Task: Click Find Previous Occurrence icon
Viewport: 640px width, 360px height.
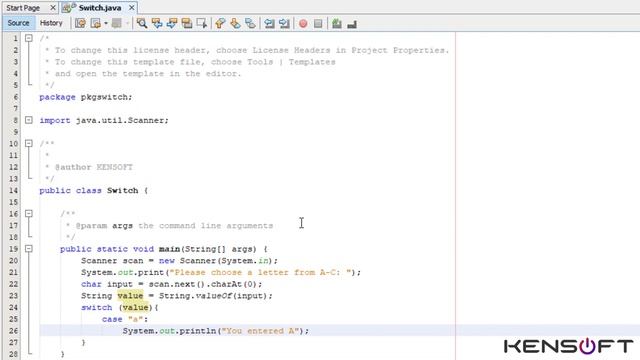Action: coord(157,23)
